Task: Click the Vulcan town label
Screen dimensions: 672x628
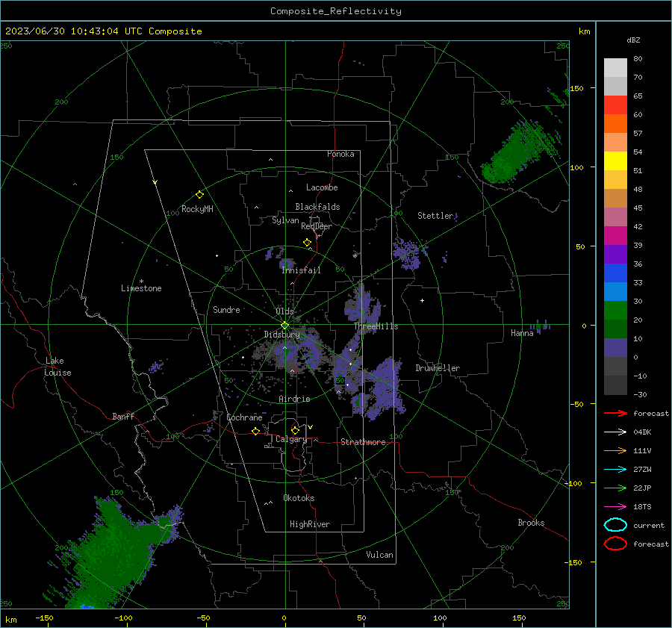Action: pyautogui.click(x=379, y=555)
